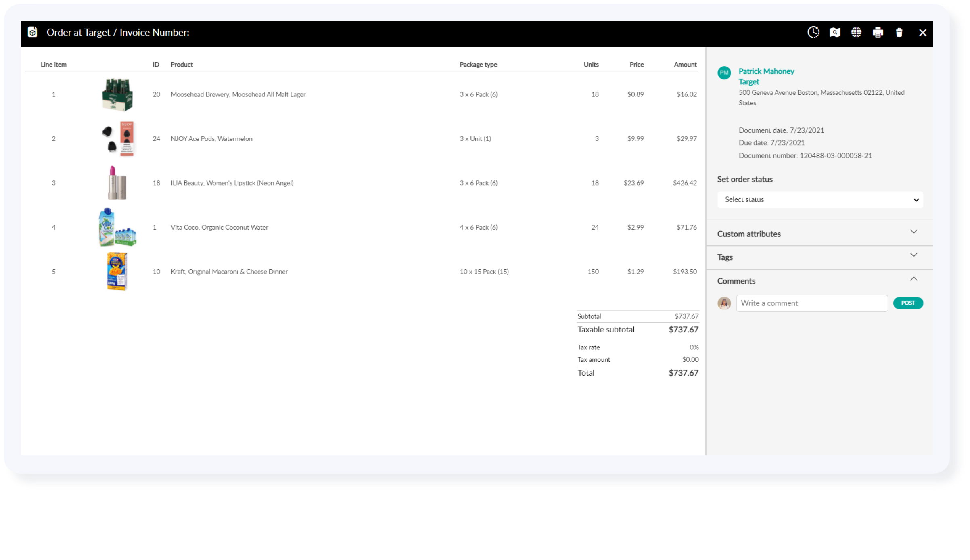This screenshot has width=970, height=560.
Task: Click the PM avatar badge
Action: click(x=724, y=73)
